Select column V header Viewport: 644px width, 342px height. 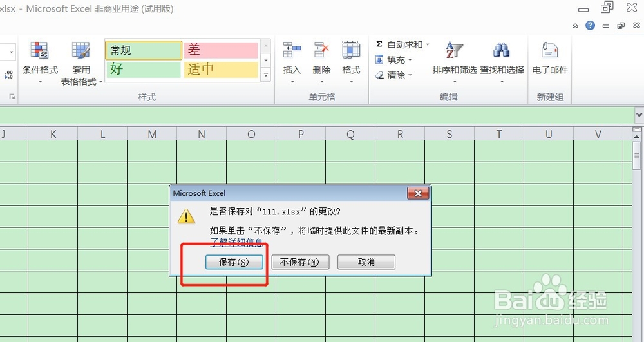click(598, 134)
